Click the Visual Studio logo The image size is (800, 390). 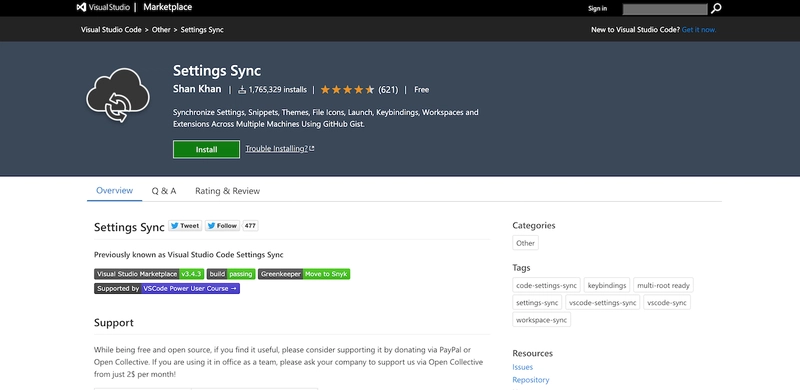click(x=103, y=8)
